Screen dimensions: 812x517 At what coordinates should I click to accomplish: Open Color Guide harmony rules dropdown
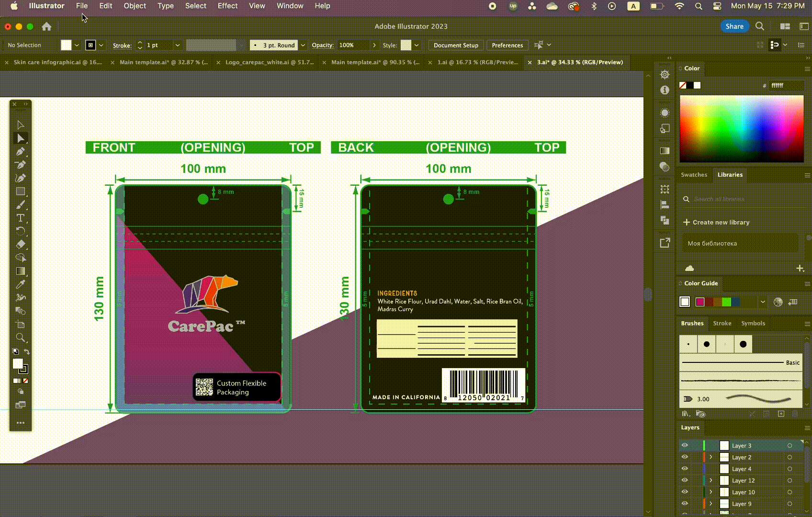tap(763, 302)
